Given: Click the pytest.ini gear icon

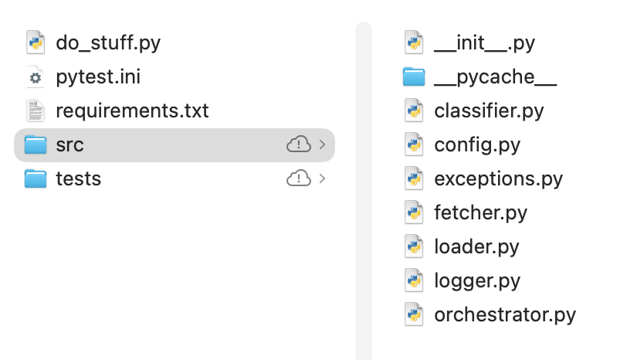Looking at the screenshot, I should [x=36, y=77].
